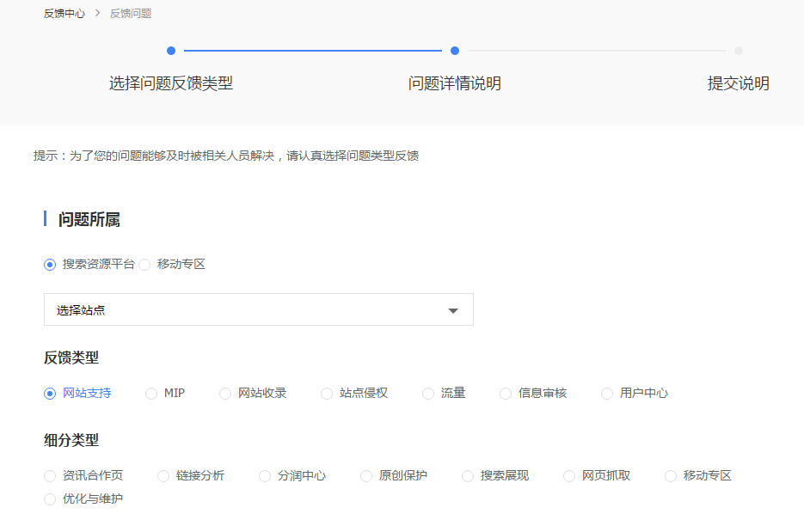Screen dimensions: 804x532
Task: Select the 链接分析 subtype option
Action: pyautogui.click(x=163, y=475)
